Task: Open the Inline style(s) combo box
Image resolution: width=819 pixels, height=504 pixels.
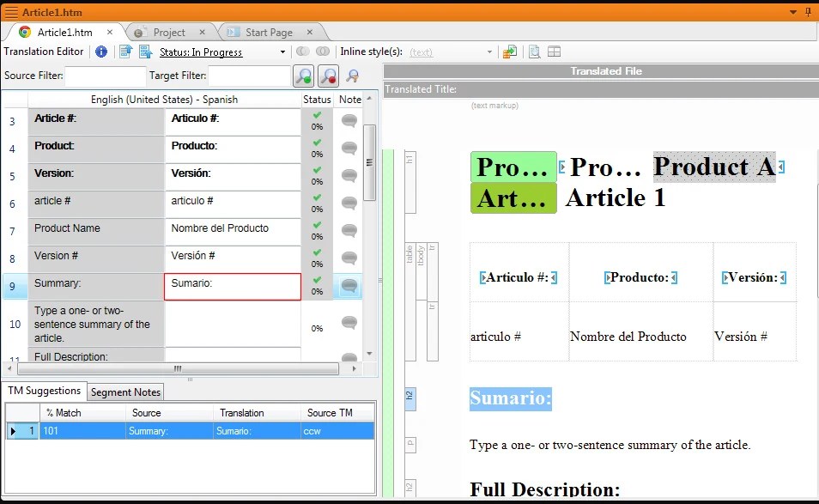Action: 450,52
